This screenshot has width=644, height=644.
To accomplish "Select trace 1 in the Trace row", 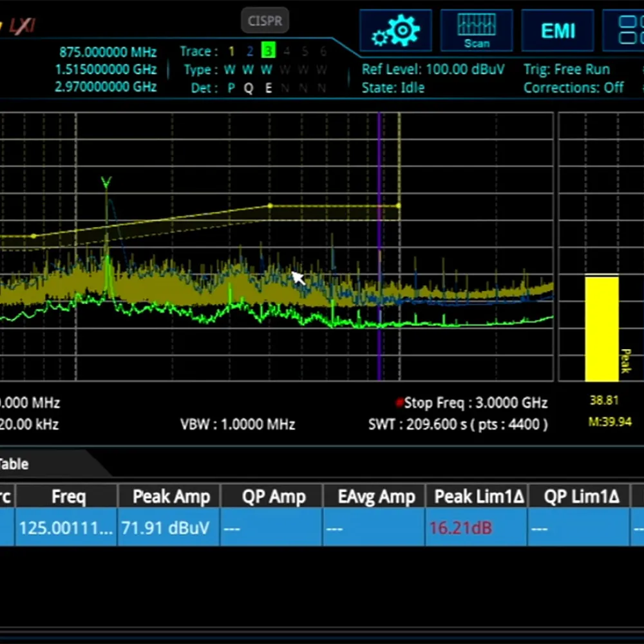I will [231, 52].
